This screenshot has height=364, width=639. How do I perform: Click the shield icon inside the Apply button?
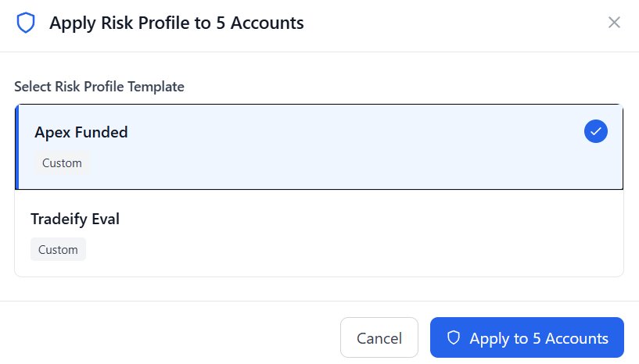point(453,338)
